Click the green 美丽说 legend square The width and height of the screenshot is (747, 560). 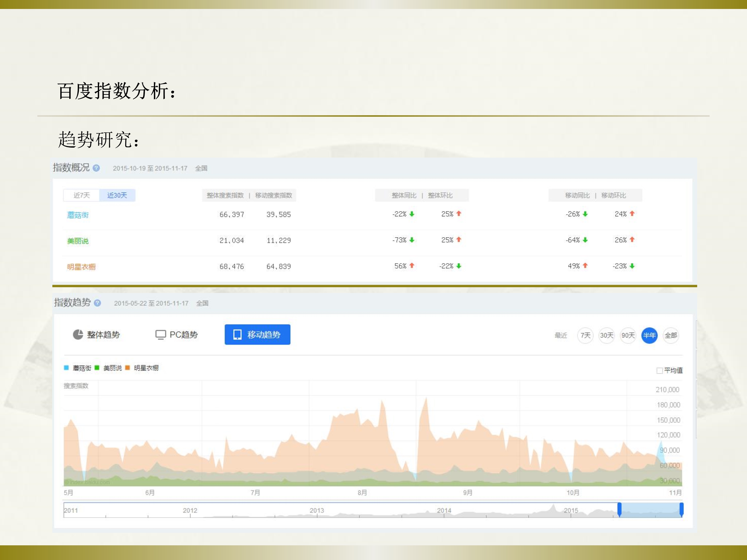tap(97, 368)
